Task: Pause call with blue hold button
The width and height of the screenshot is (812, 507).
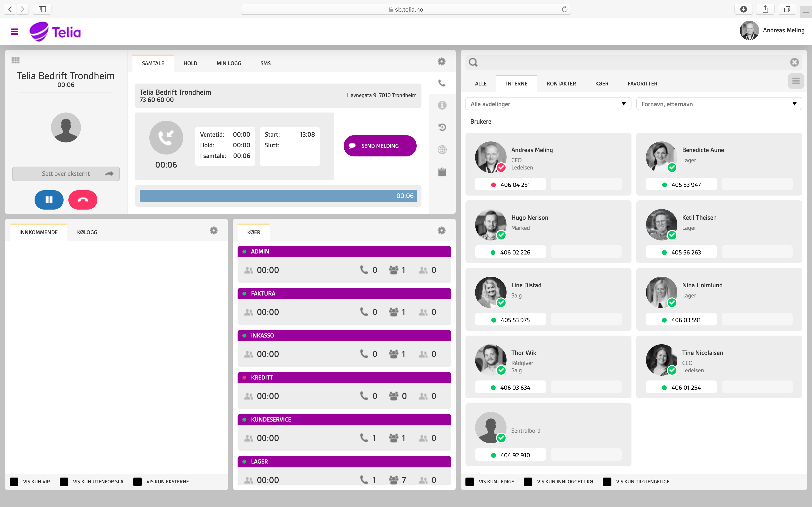Action: [x=49, y=200]
